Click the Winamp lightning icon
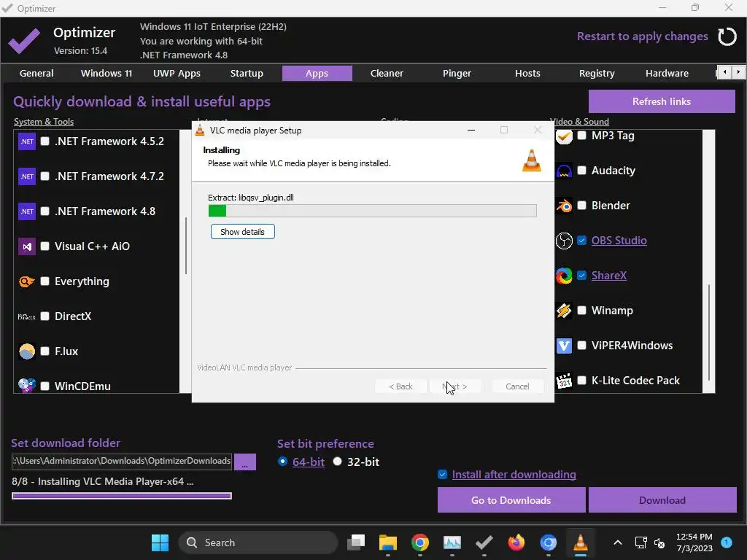The image size is (747, 560). point(564,311)
